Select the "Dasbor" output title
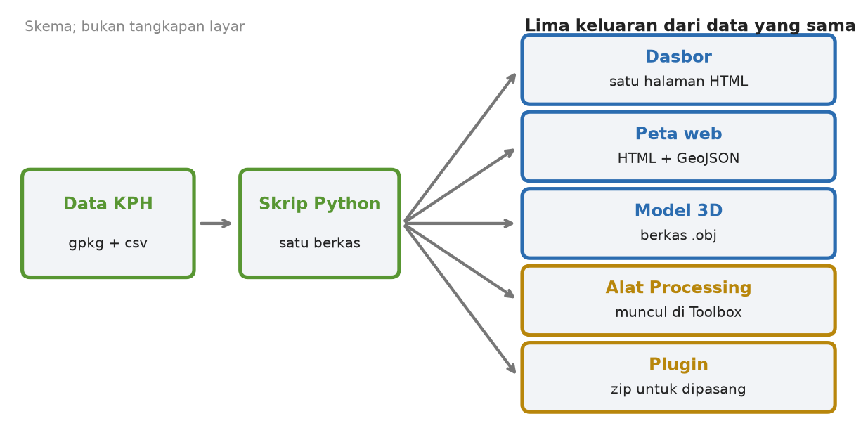Screen dimensions: 868x447 point(678,57)
